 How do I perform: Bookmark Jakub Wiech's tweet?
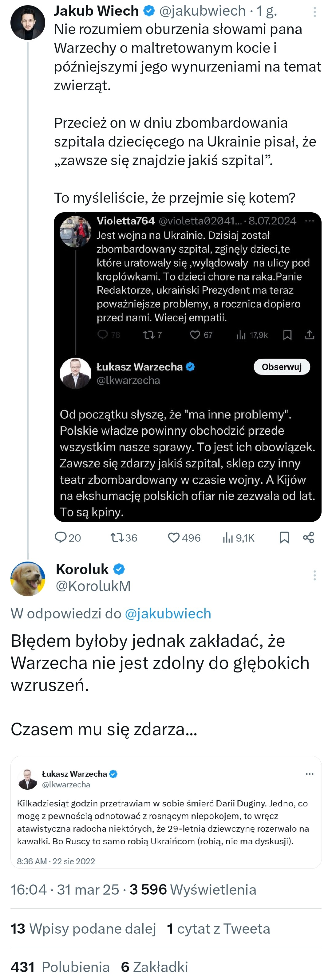click(x=284, y=537)
